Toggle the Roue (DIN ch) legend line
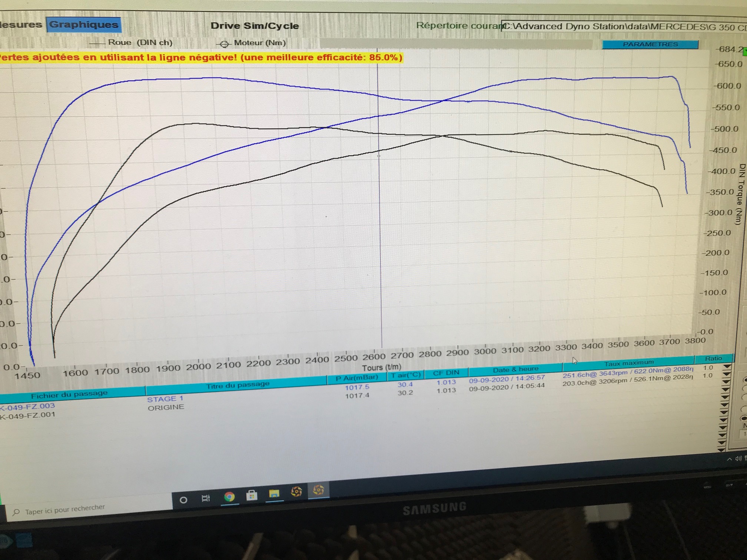The height and width of the screenshot is (560, 747). click(x=97, y=43)
